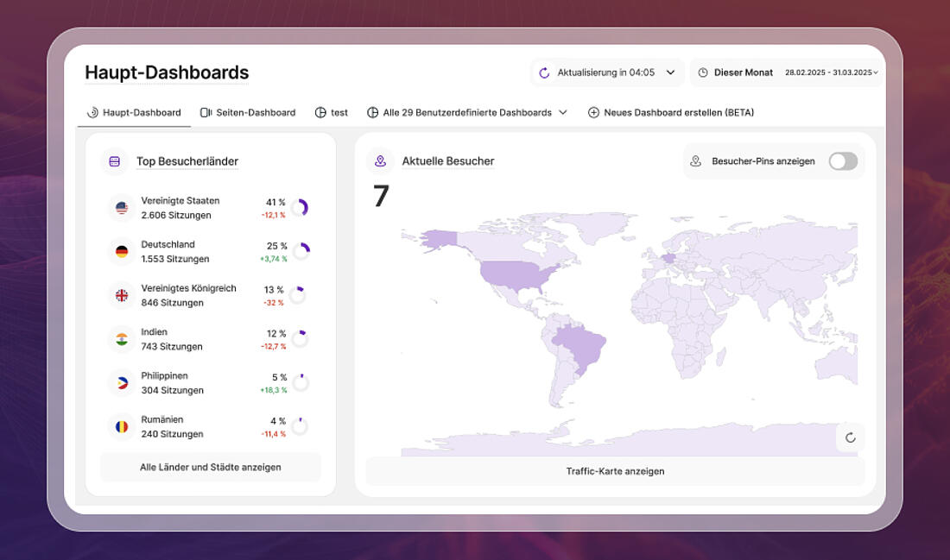
Task: Click Neues Dashboard erstellen (BETA)
Action: 671,113
